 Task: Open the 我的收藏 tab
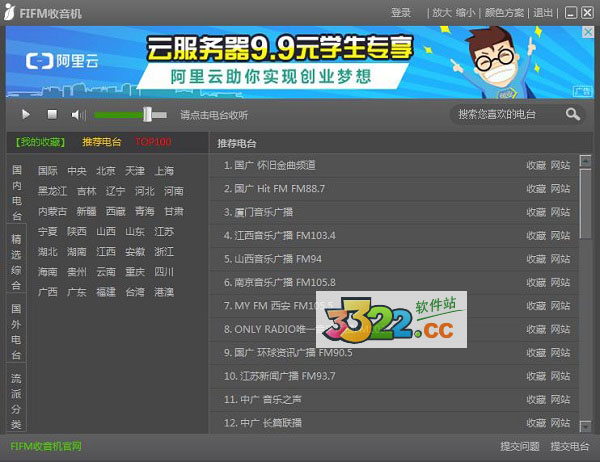(39, 142)
